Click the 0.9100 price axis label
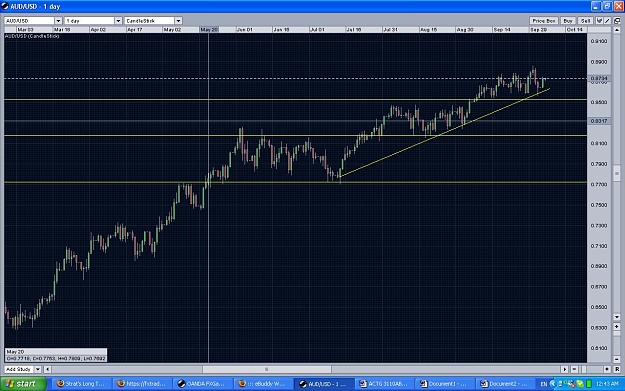Viewport: 625px width, 391px height. 599,41
